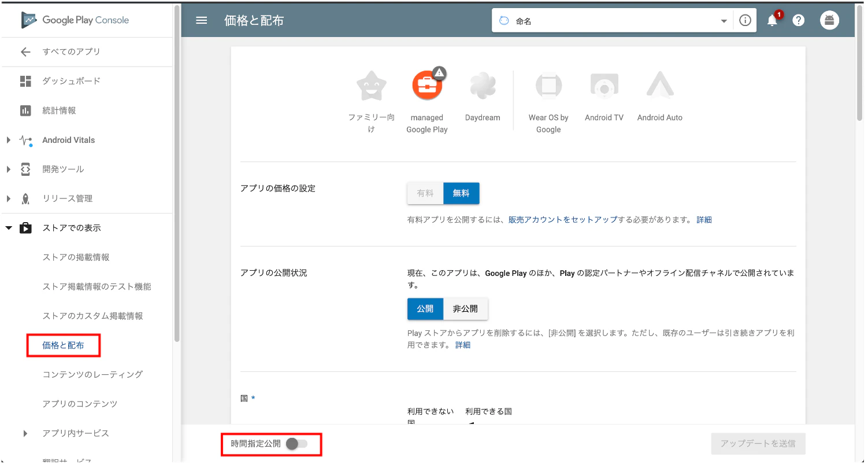Viewport: 868px width, 472px height.
Task: Click the アップデートを送信 button
Action: click(758, 444)
